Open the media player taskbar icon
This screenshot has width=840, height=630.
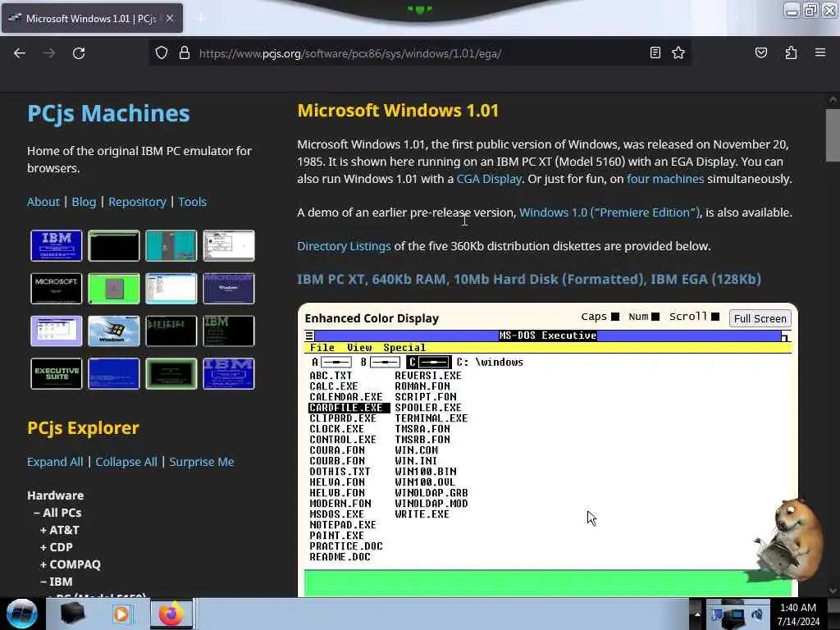coord(121,614)
